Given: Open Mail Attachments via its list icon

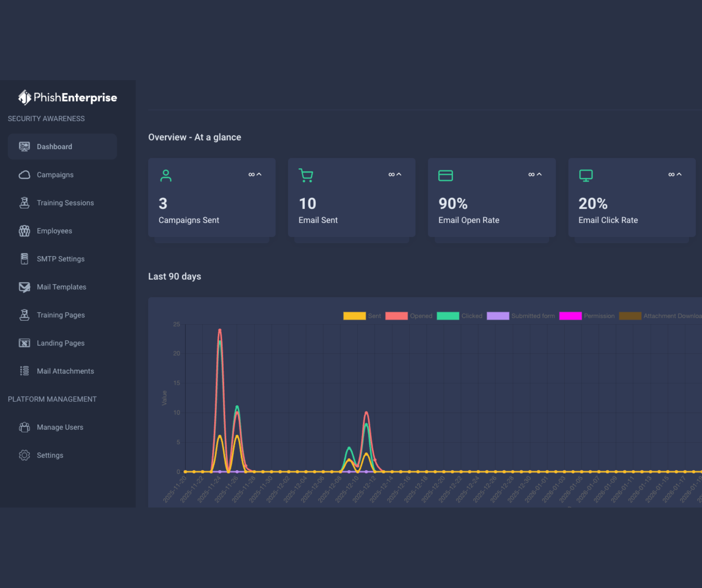Looking at the screenshot, I should [24, 370].
